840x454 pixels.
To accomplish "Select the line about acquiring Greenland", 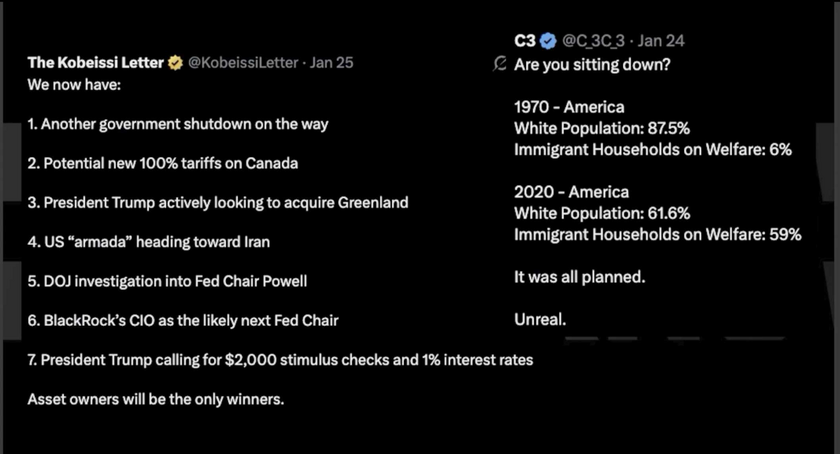I will 218,202.
